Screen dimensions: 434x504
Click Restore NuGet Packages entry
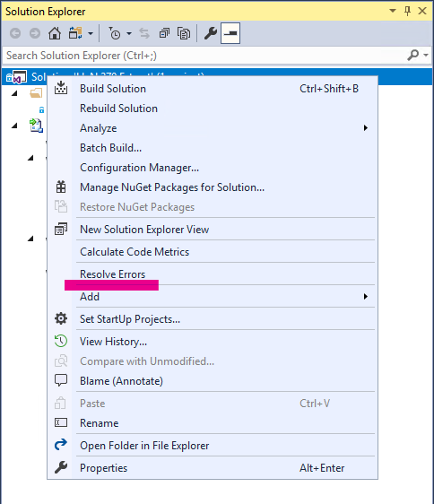213,207
